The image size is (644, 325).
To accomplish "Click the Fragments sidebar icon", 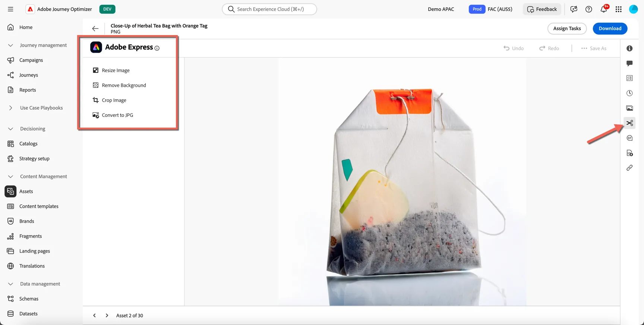I will pos(10,236).
